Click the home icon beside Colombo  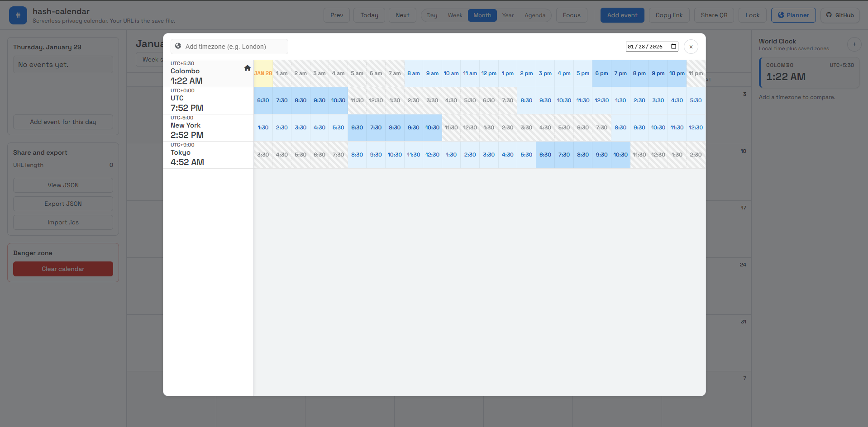(x=248, y=68)
